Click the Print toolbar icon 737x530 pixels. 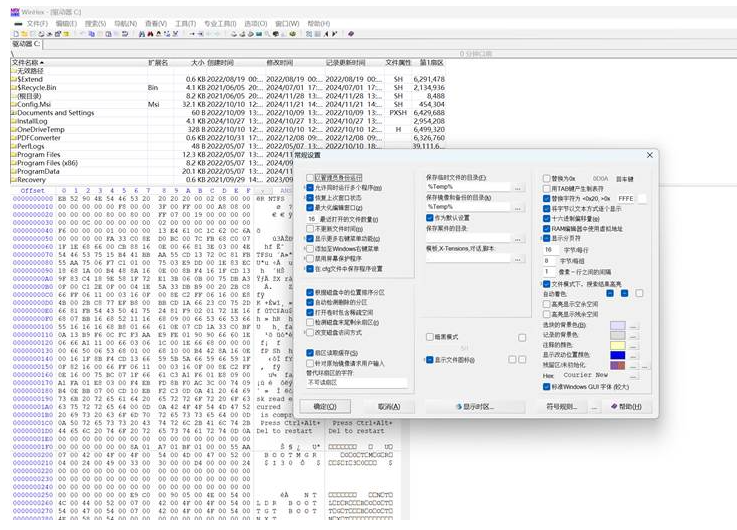tap(41, 34)
